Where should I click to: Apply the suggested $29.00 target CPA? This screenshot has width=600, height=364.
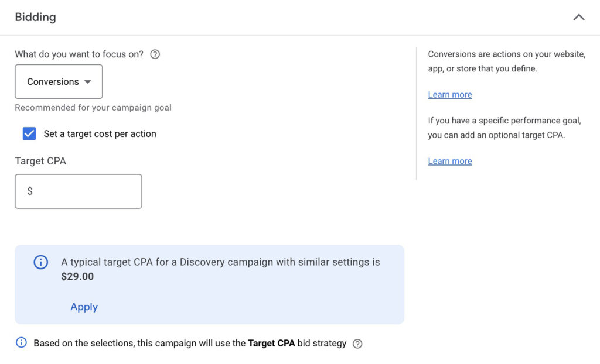click(x=84, y=307)
